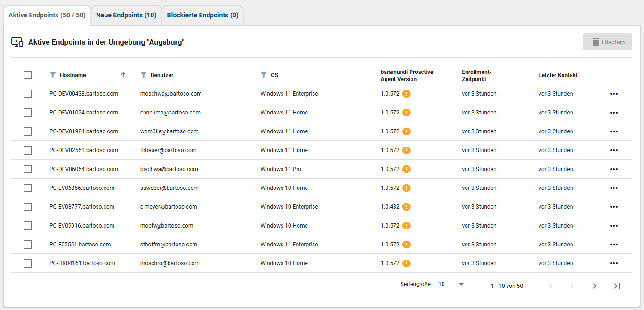The image size is (644, 310).
Task: Check the select-all checkbox in header
Action: (x=28, y=75)
